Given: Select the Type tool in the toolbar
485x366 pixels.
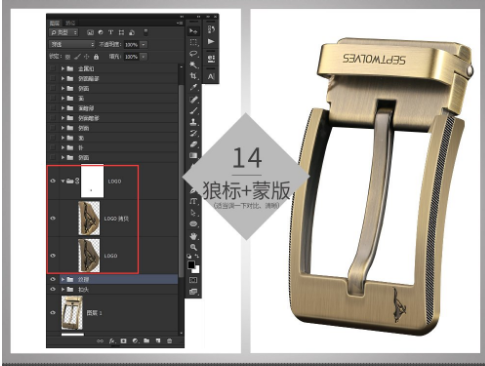Looking at the screenshot, I should (x=194, y=201).
